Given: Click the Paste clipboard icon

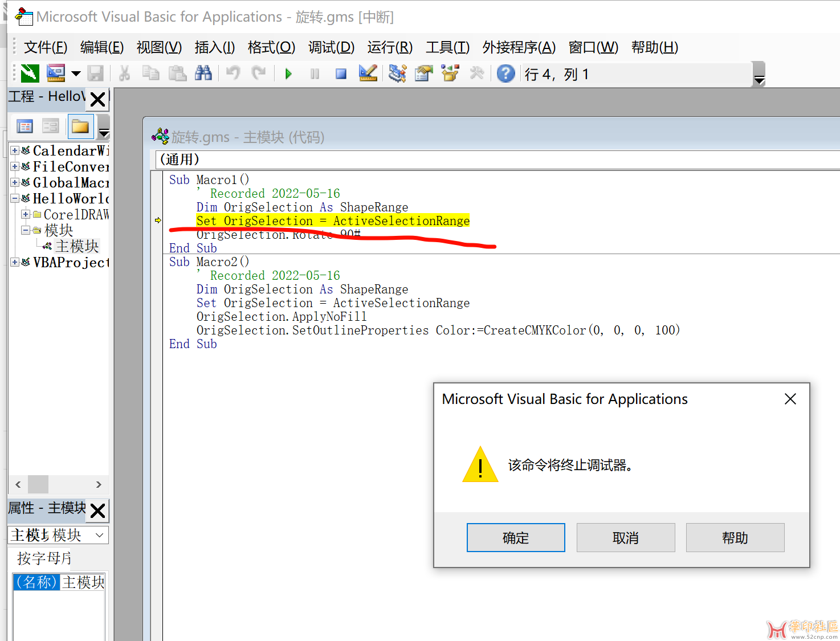Looking at the screenshot, I should click(177, 74).
